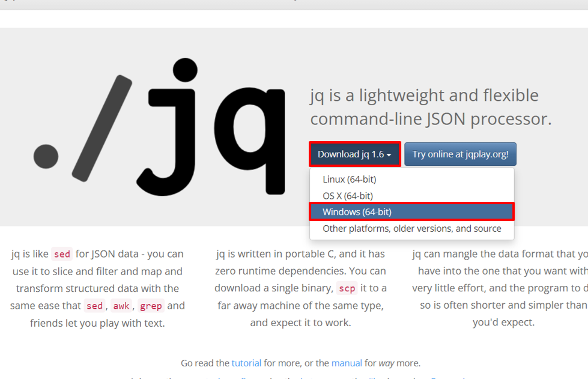Select Linux (64-bit) download option
Screen dimensions: 588x379
[x=350, y=179]
